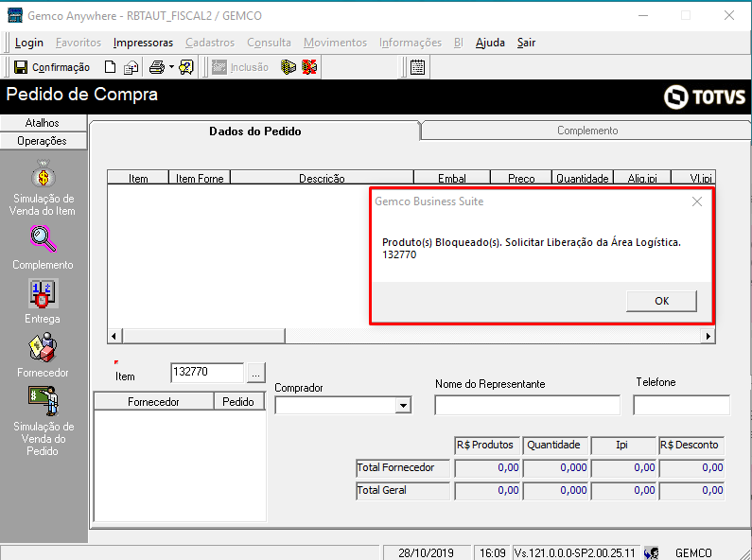Image resolution: width=752 pixels, height=560 pixels.
Task: Open the Cadastros menu
Action: [210, 43]
